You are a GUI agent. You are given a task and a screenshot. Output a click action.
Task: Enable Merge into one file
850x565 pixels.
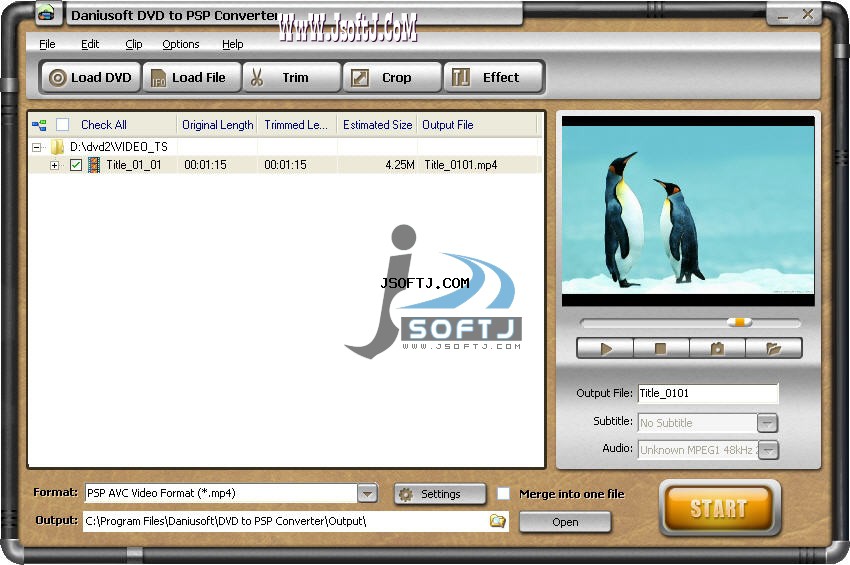coord(504,493)
